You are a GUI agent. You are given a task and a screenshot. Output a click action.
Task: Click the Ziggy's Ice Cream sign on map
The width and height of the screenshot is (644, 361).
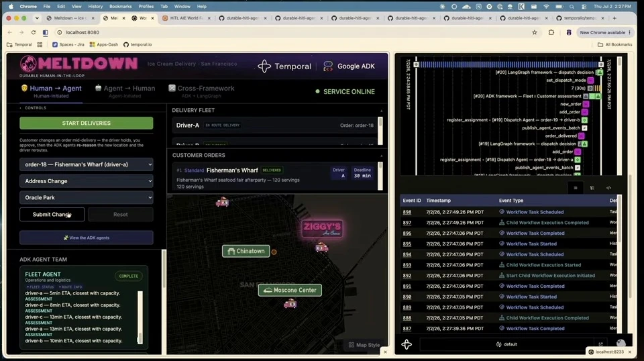pos(323,228)
